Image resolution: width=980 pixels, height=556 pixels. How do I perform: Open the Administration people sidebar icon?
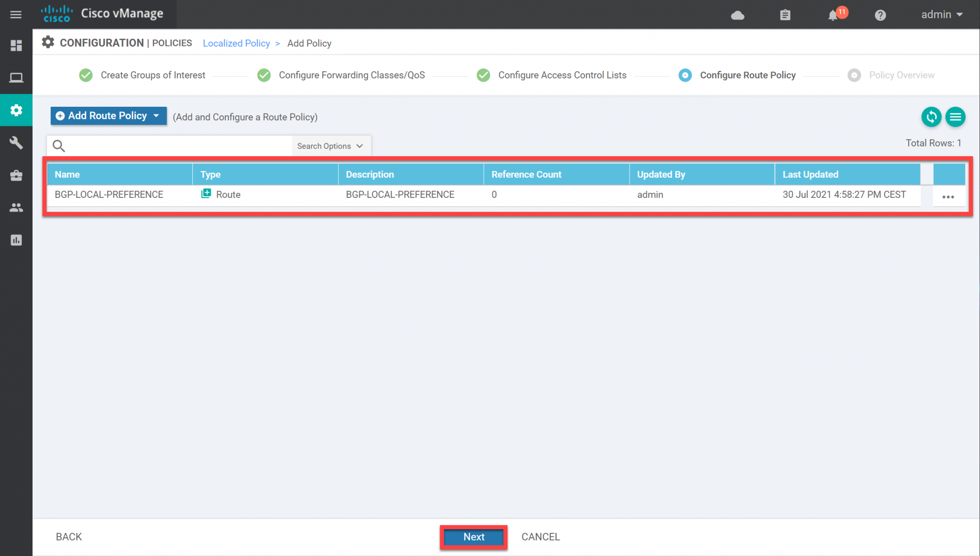click(16, 207)
